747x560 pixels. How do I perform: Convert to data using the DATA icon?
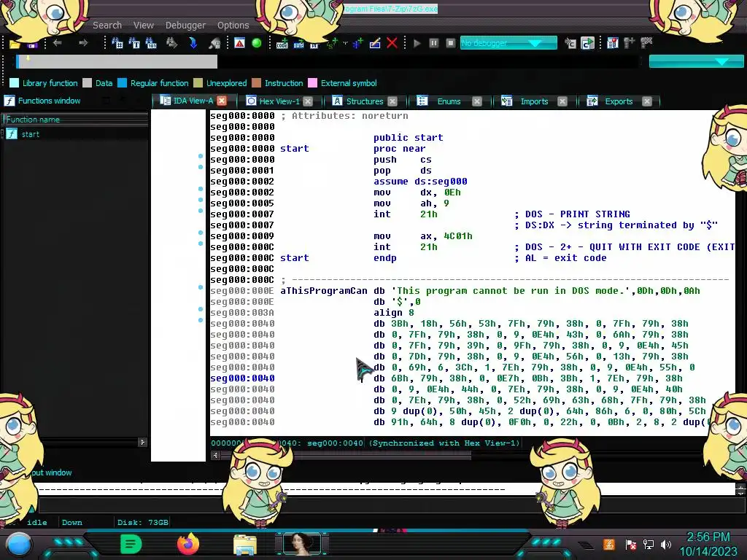298,44
